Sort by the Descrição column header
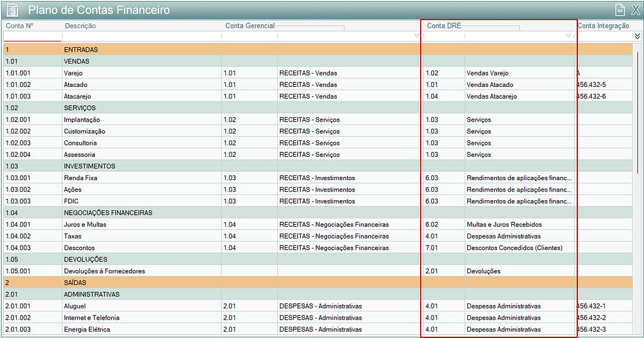 tap(80, 26)
